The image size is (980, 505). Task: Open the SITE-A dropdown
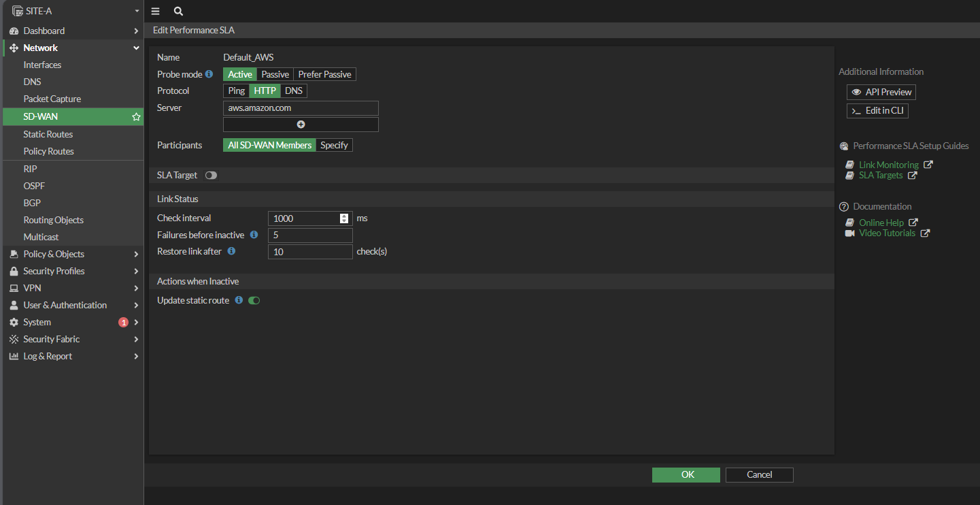(72, 12)
